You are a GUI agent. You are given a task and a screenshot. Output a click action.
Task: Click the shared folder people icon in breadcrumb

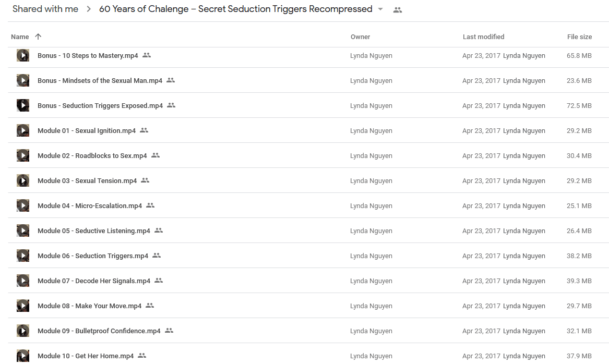397,10
